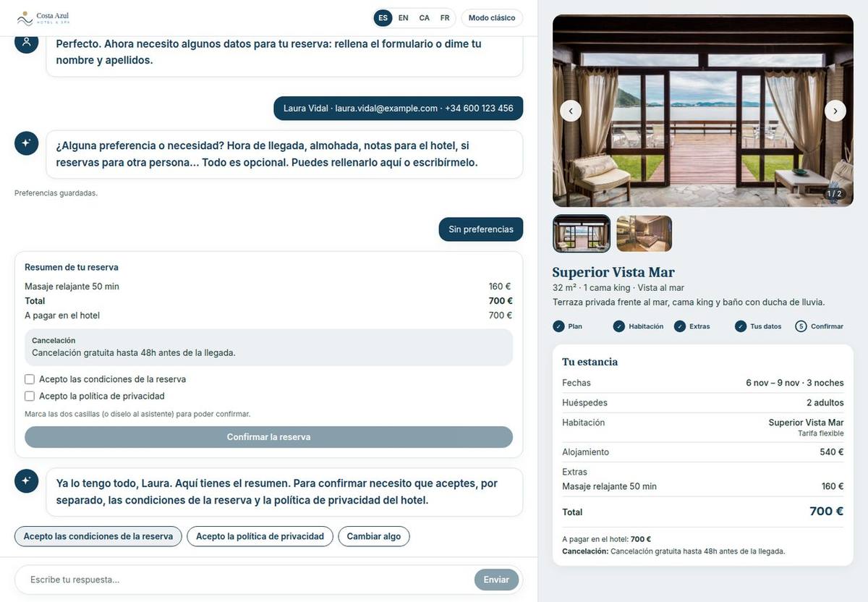
Task: Click the 1 / 2 photo counter
Action: (835, 194)
